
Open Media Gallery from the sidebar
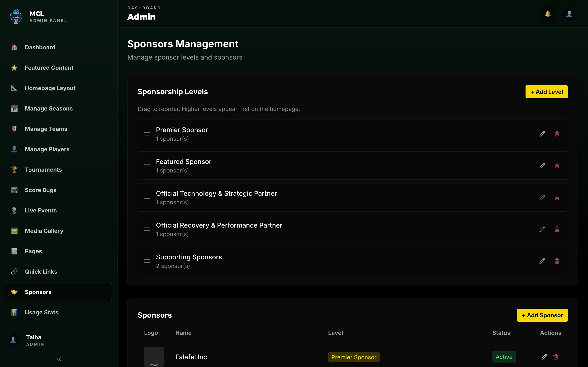coord(44,231)
